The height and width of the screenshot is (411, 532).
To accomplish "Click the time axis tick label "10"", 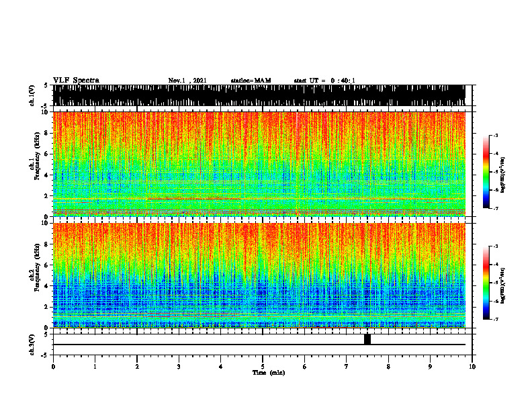I will coord(472,367).
